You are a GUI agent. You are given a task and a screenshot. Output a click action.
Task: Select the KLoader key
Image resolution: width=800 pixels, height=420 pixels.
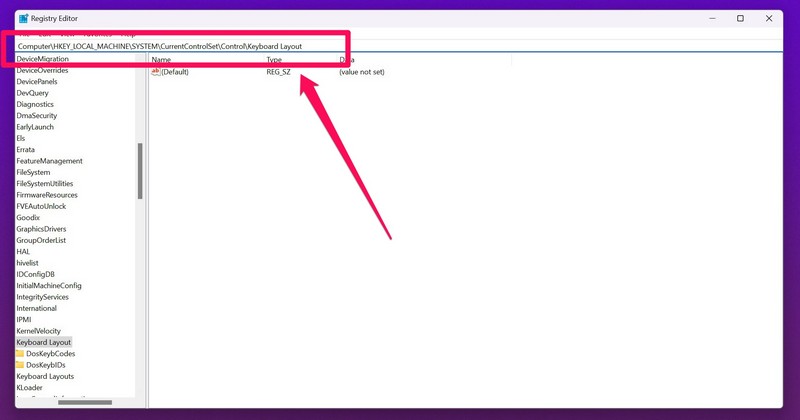click(x=30, y=387)
